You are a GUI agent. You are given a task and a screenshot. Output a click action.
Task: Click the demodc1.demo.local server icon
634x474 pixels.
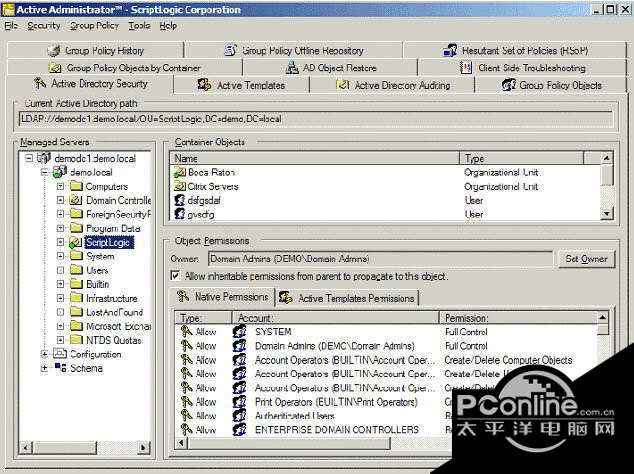click(43, 158)
